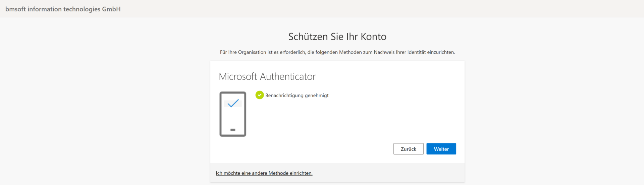This screenshot has width=644, height=185.
Task: Click the word 'Microsoft' in card heading
Action: [238, 76]
